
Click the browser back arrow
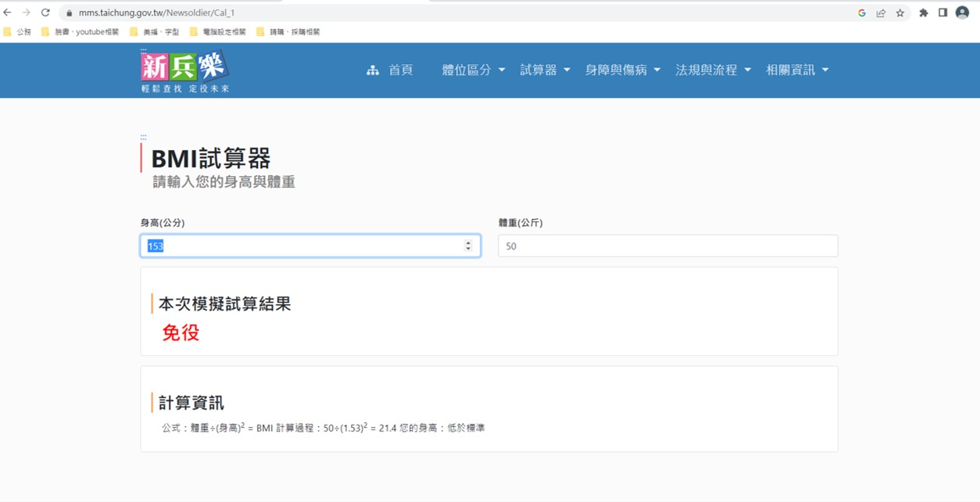pos(8,13)
